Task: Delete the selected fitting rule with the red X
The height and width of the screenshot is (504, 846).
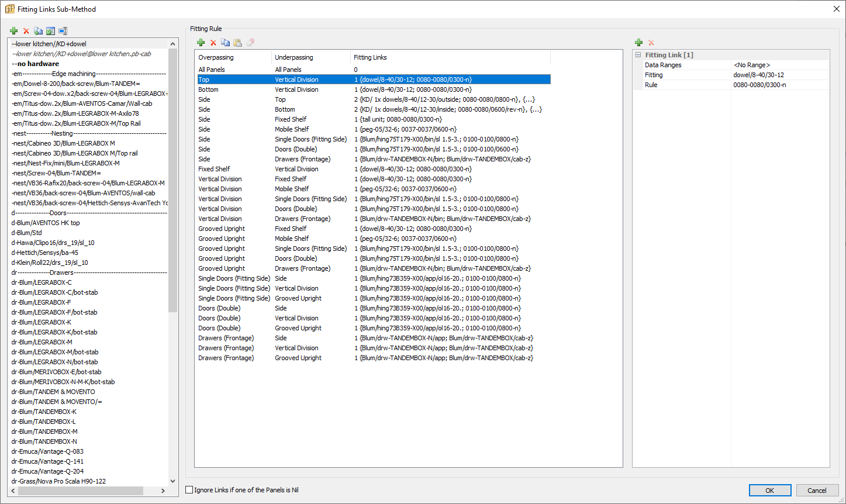Action: tap(213, 43)
